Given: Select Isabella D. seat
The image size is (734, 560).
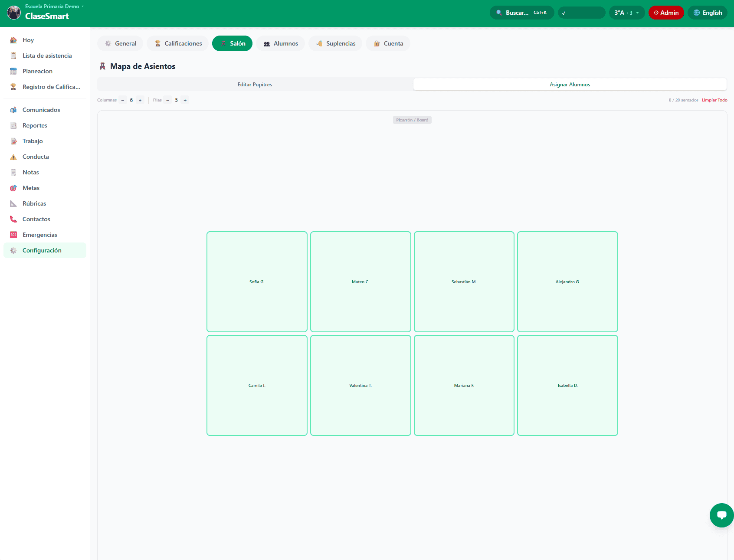Looking at the screenshot, I should pos(567,386).
